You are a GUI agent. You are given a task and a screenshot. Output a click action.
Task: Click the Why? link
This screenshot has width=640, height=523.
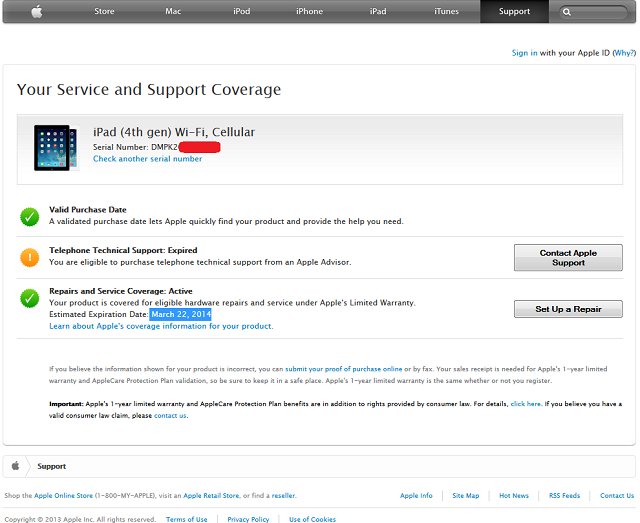(624, 53)
